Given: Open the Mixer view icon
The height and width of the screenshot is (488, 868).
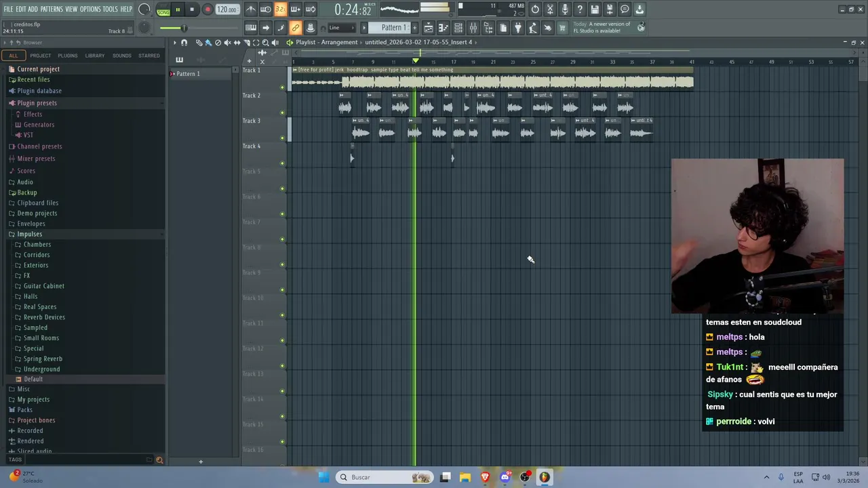Looking at the screenshot, I should click(x=473, y=28).
